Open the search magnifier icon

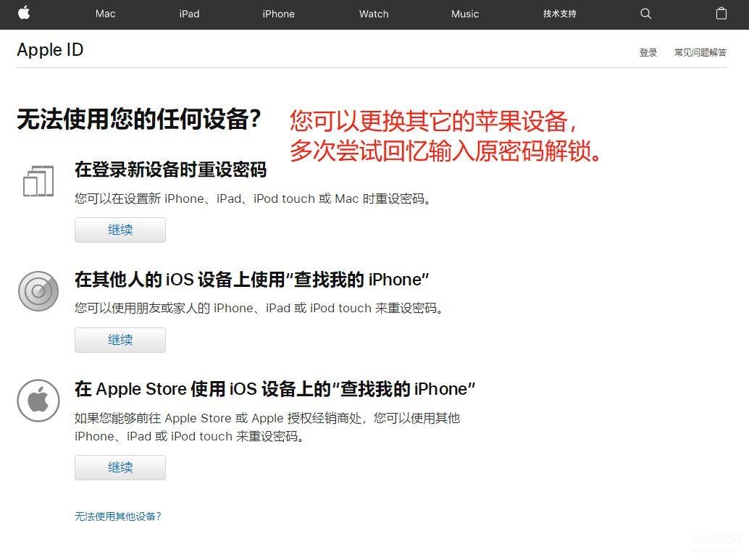(x=645, y=14)
